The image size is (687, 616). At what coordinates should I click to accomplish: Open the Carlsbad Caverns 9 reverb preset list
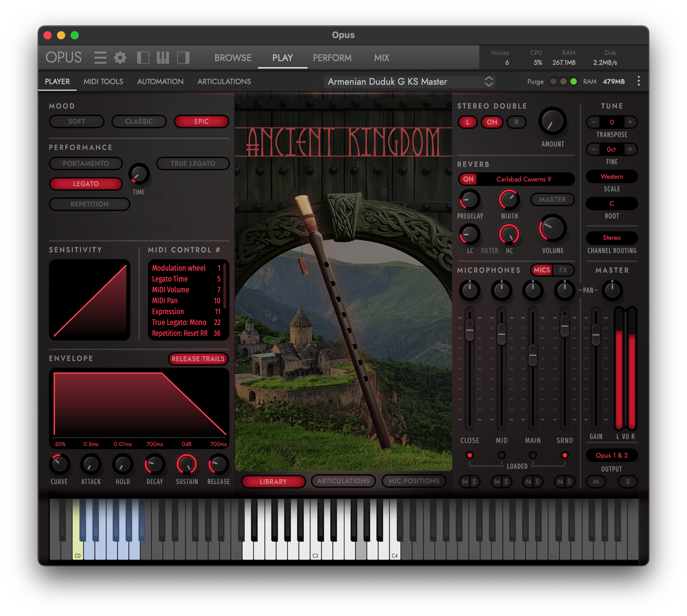(524, 179)
